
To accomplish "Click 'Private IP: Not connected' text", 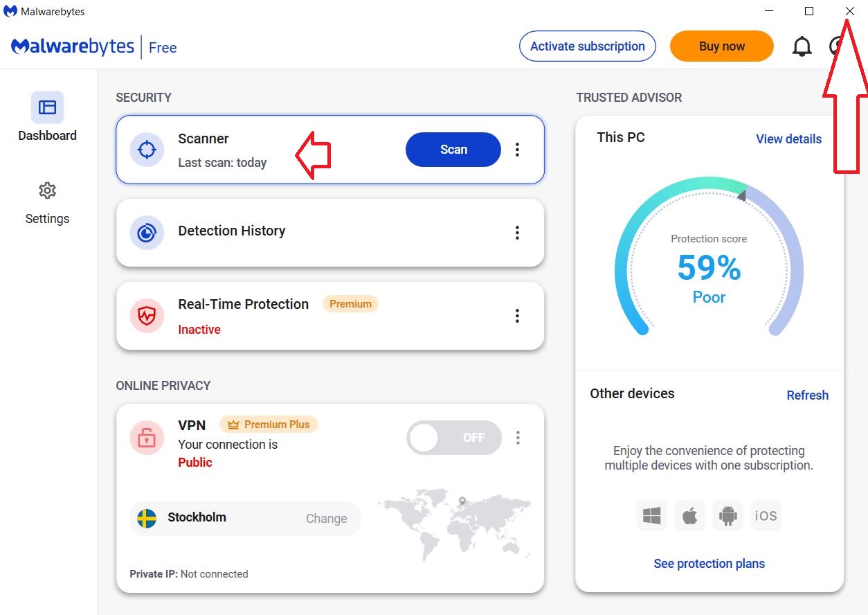I will coord(189,574).
